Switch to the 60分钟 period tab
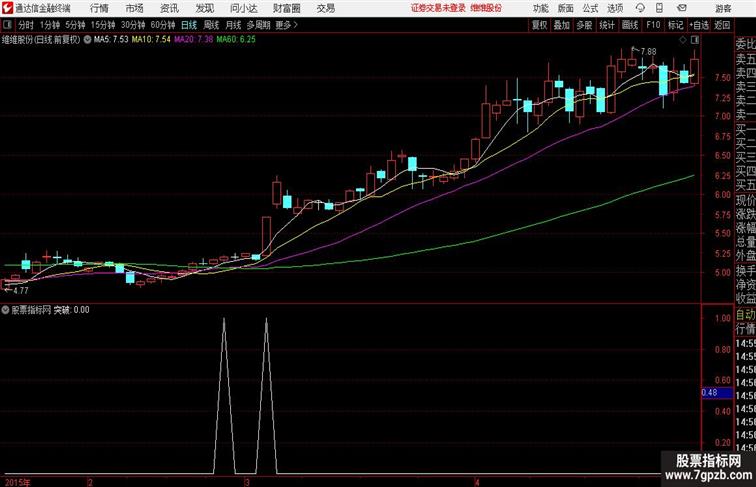Image resolution: width=756 pixels, height=487 pixels. (163, 25)
